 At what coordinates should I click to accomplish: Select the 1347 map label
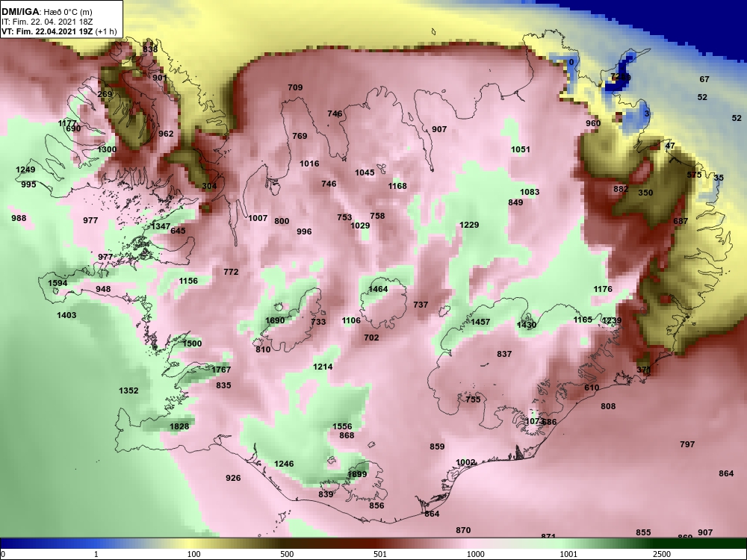160,226
